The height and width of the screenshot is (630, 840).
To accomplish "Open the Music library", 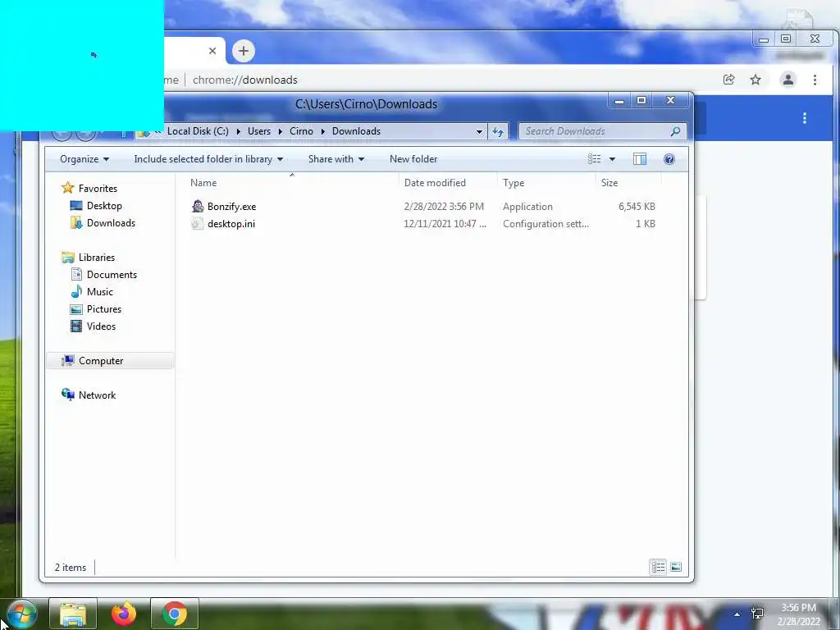I will click(99, 291).
